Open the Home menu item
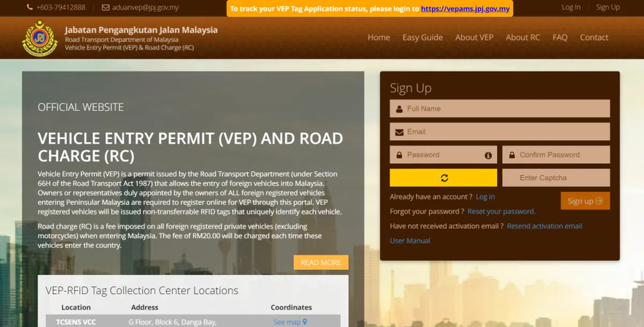Viewport: 644px width, 327px height. coord(378,38)
